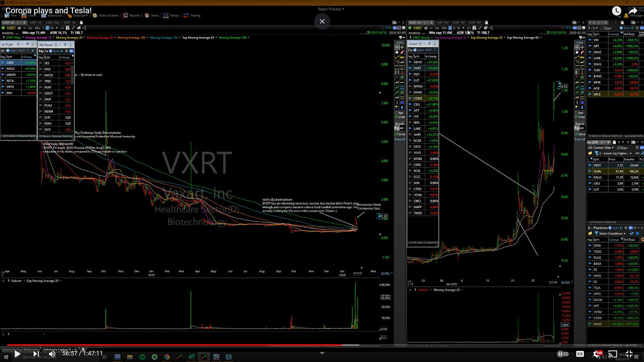Toggle the flag for MRNA in Corona watchlist
644x362 pixels.
410,86
